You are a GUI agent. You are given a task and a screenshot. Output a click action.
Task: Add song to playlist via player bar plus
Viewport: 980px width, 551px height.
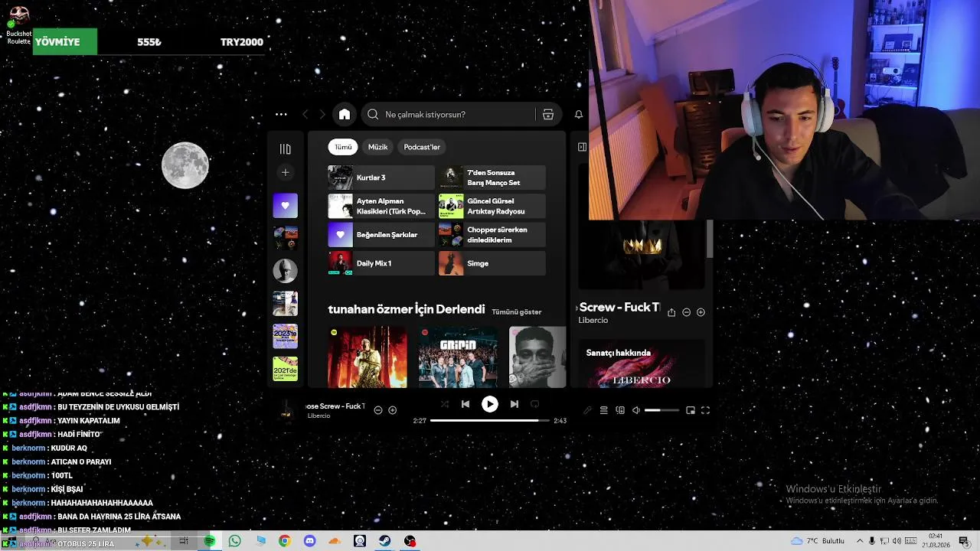click(393, 410)
